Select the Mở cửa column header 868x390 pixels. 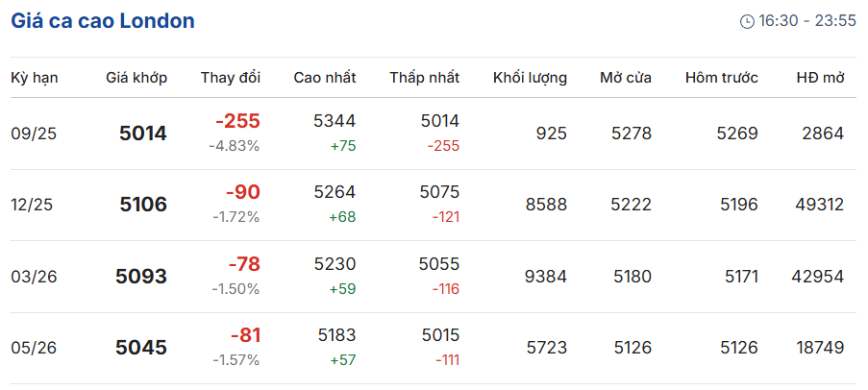coord(626,78)
